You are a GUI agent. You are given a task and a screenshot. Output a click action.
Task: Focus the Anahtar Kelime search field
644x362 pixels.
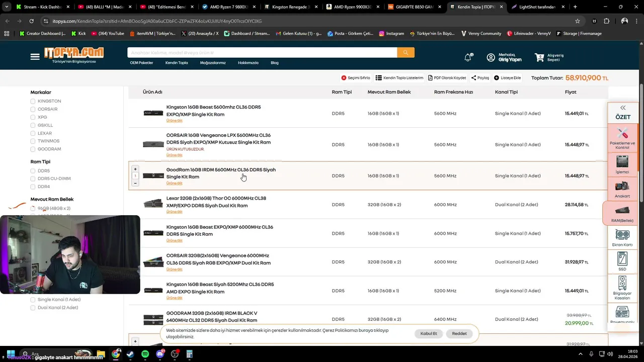[262, 53]
